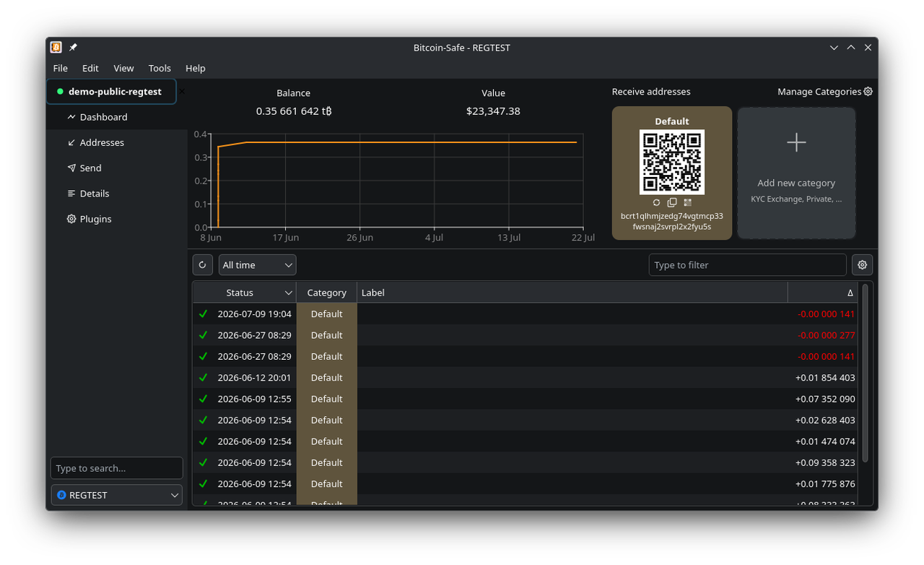924x565 pixels.
Task: Open the View menu
Action: (123, 68)
